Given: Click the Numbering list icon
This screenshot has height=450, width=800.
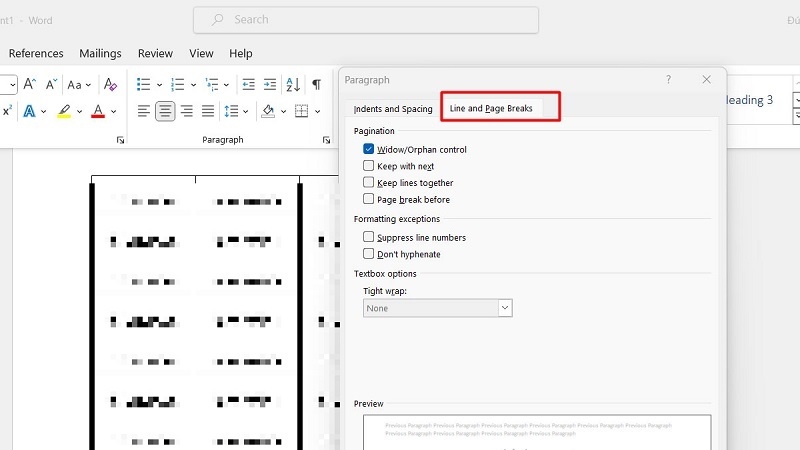Looking at the screenshot, I should pyautogui.click(x=178, y=85).
